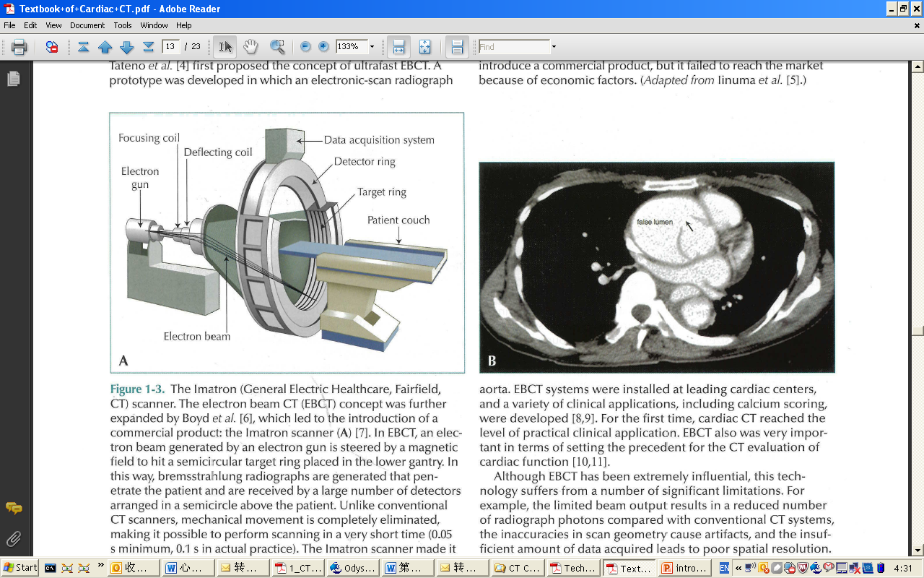The width and height of the screenshot is (924, 578).
Task: Toggle Fit Width scrolling mode
Action: (398, 47)
